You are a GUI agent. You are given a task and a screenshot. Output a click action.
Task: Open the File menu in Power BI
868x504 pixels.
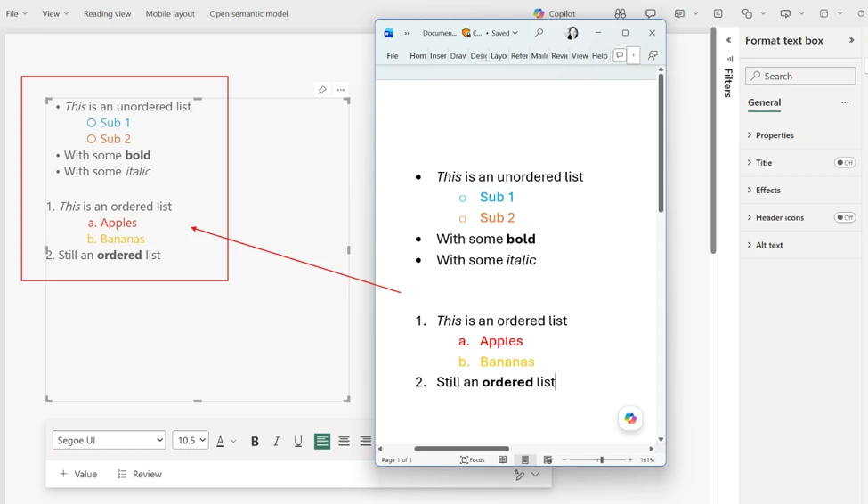(x=16, y=13)
